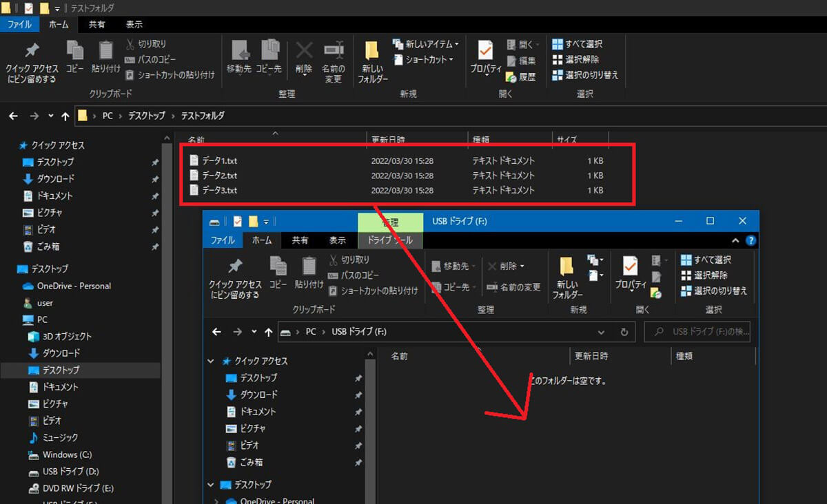Expand the クイック アクセス tree in USB window

212,361
